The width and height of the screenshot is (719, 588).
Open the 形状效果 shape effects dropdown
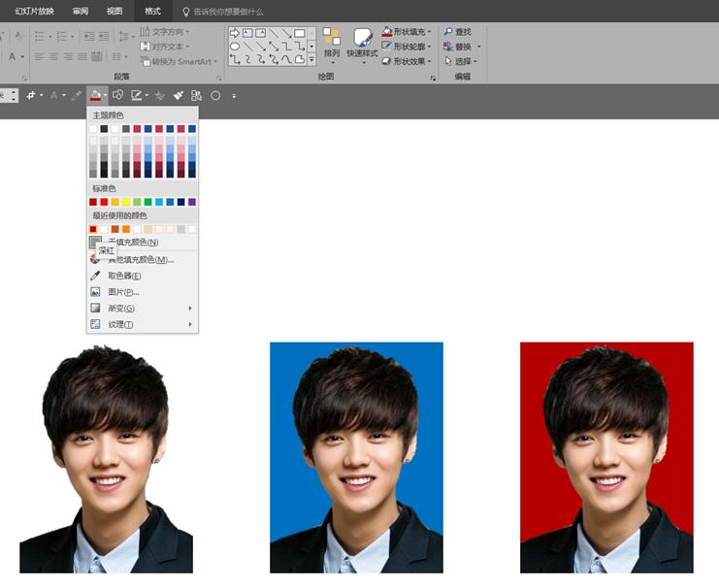[x=411, y=61]
